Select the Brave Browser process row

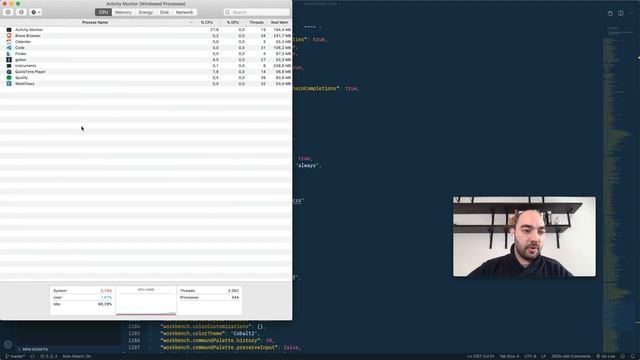pyautogui.click(x=146, y=36)
